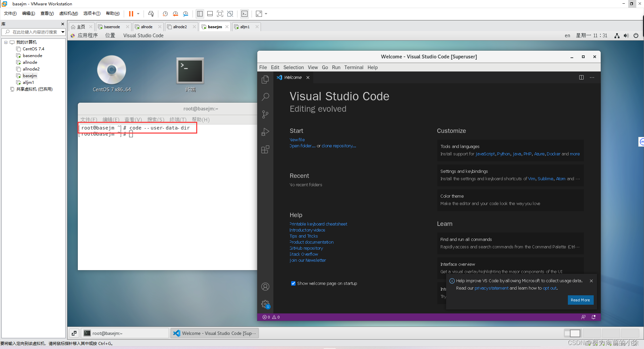Open the VS Code File menu
The width and height of the screenshot is (644, 349).
263,67
